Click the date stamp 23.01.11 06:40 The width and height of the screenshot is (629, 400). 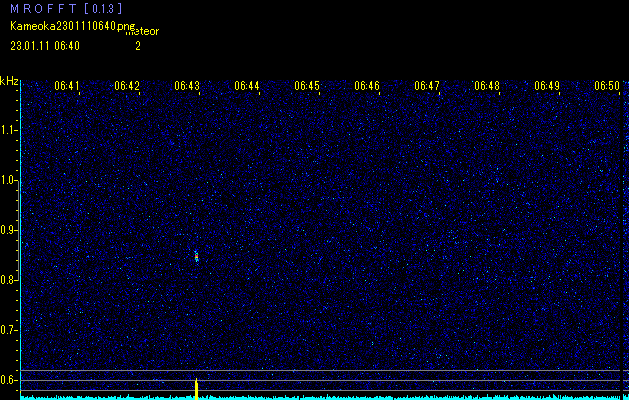click(x=45, y=46)
